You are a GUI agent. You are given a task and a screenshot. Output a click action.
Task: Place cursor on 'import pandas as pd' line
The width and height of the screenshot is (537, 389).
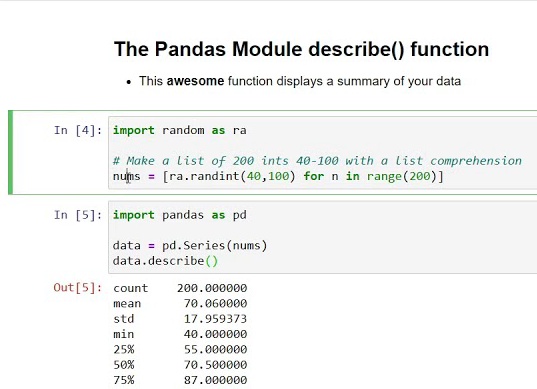pyautogui.click(x=179, y=215)
